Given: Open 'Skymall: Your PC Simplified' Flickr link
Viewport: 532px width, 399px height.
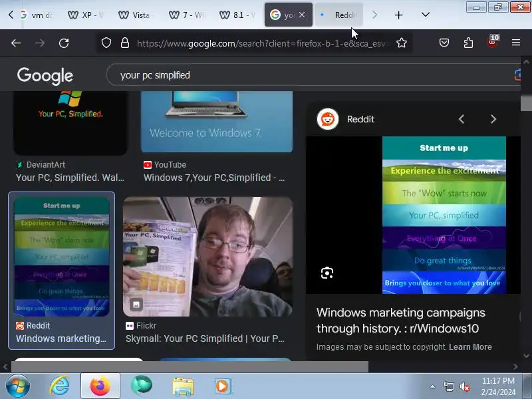Looking at the screenshot, I should (x=205, y=338).
